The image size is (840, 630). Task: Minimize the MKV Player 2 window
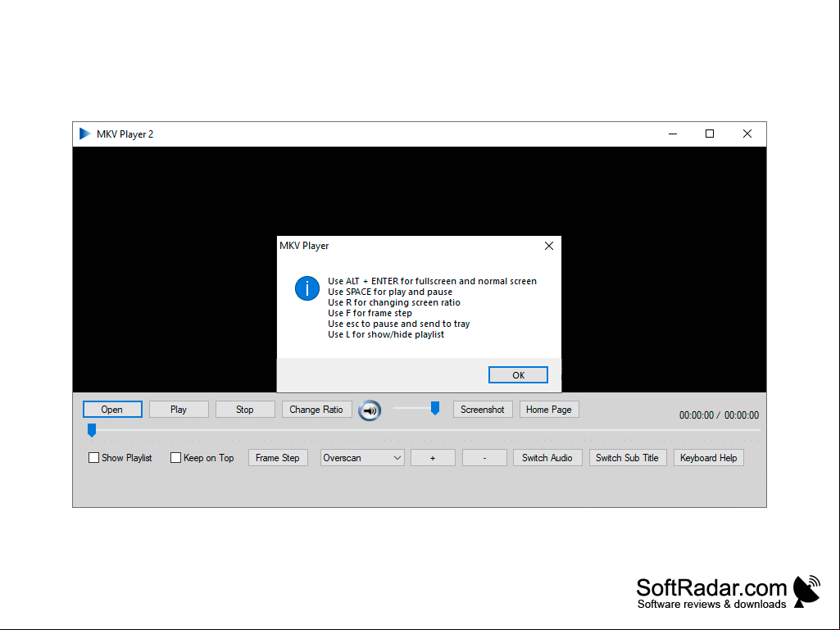[x=673, y=134]
